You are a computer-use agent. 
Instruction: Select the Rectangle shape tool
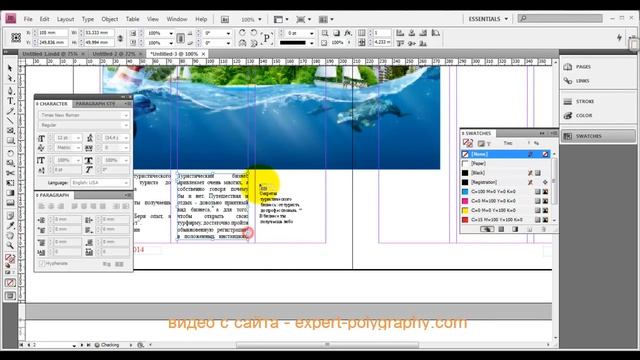pyautogui.click(x=10, y=141)
